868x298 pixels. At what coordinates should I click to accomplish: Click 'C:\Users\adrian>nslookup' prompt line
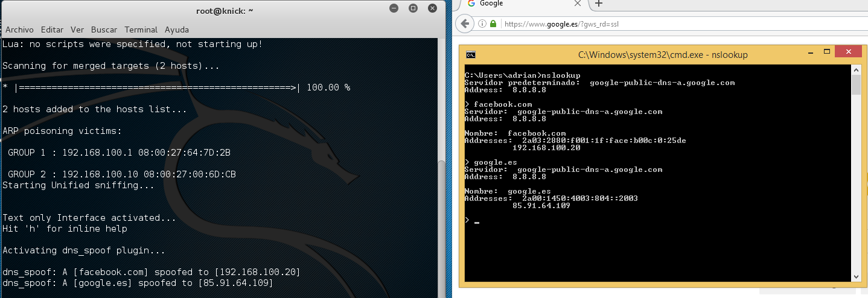[x=523, y=75]
